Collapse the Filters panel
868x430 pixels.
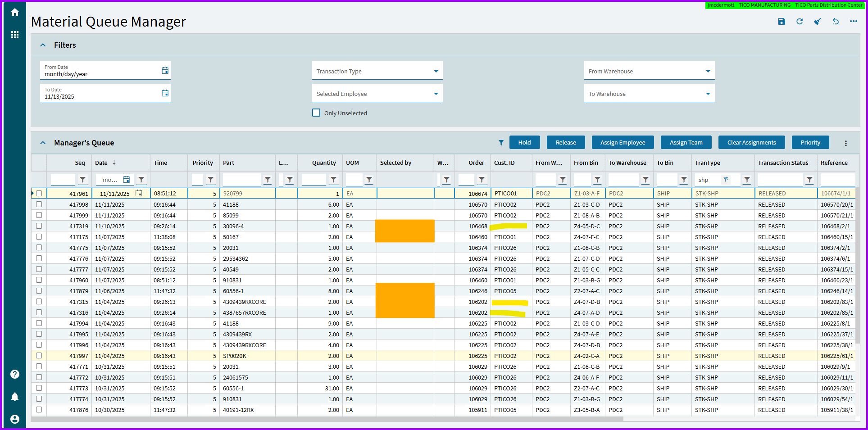click(43, 45)
